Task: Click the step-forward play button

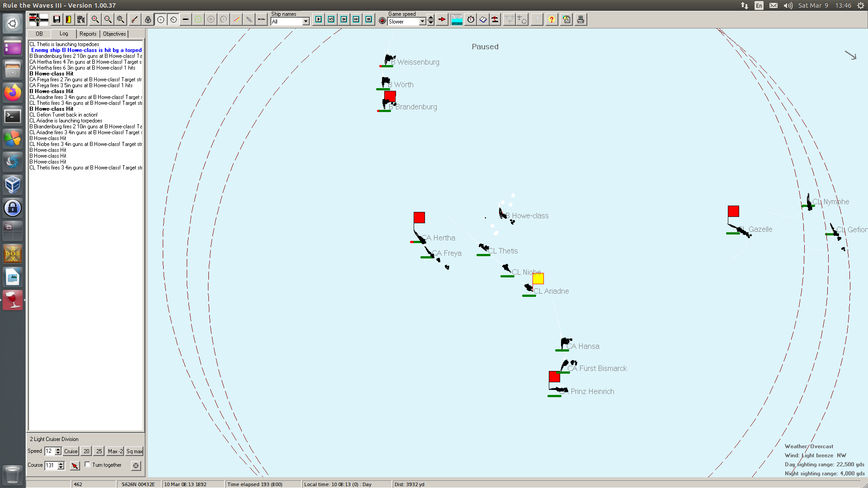Action: point(344,19)
